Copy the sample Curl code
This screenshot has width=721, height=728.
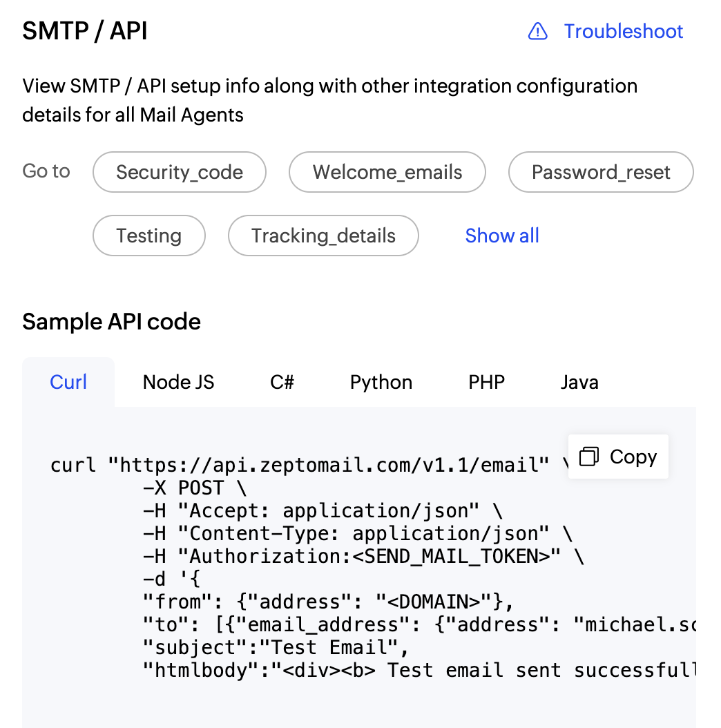pos(617,456)
